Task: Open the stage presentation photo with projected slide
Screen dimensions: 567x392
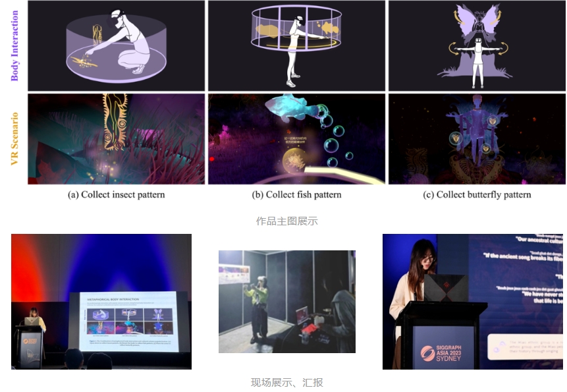Action: [101, 301]
